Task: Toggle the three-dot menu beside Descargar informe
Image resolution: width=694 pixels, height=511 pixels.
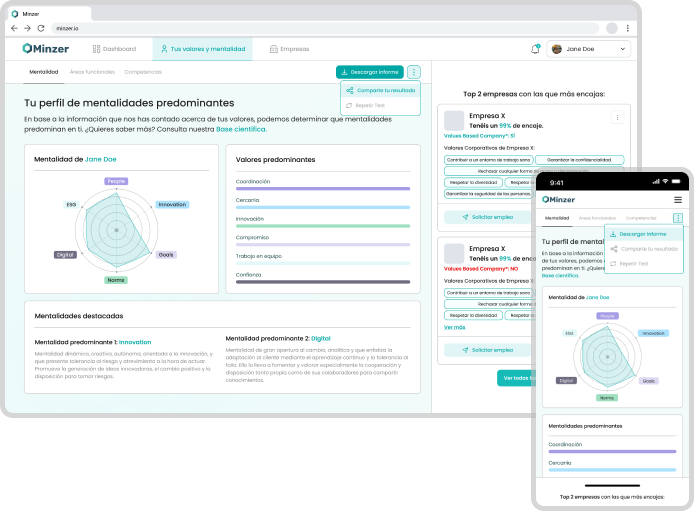Action: coord(413,72)
